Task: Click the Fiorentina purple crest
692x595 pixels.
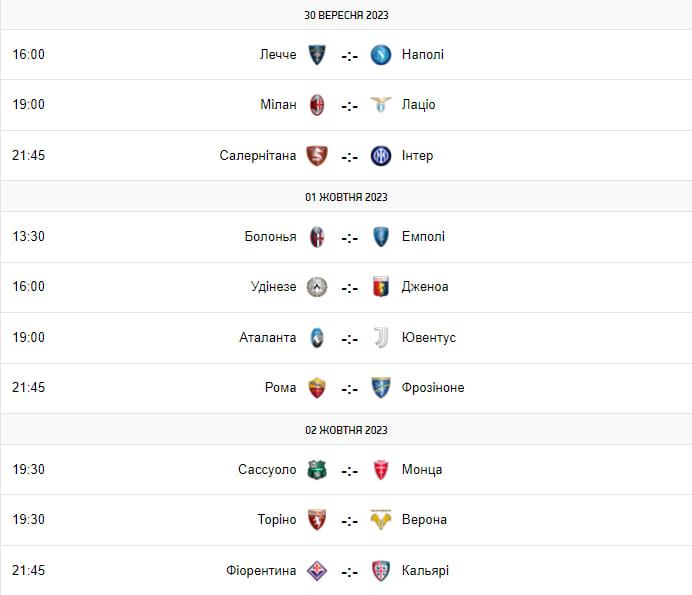Action: click(x=317, y=571)
